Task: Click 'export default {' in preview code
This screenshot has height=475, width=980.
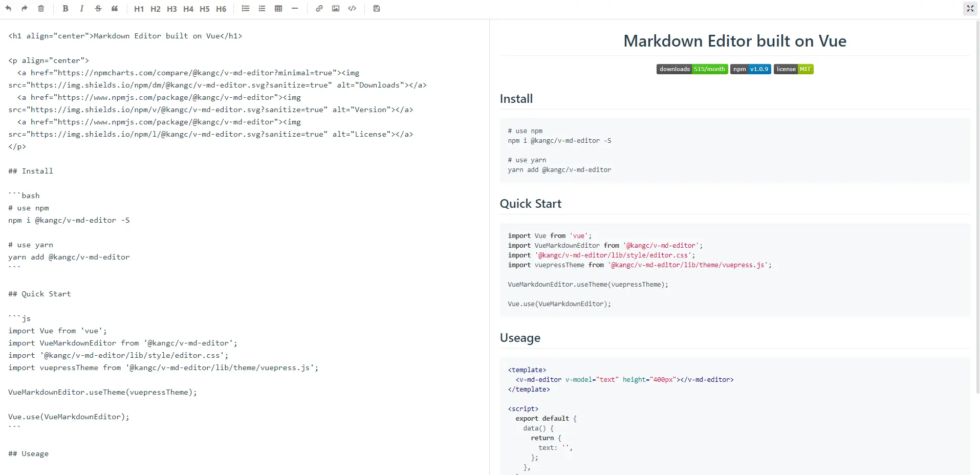Action: pos(546,419)
